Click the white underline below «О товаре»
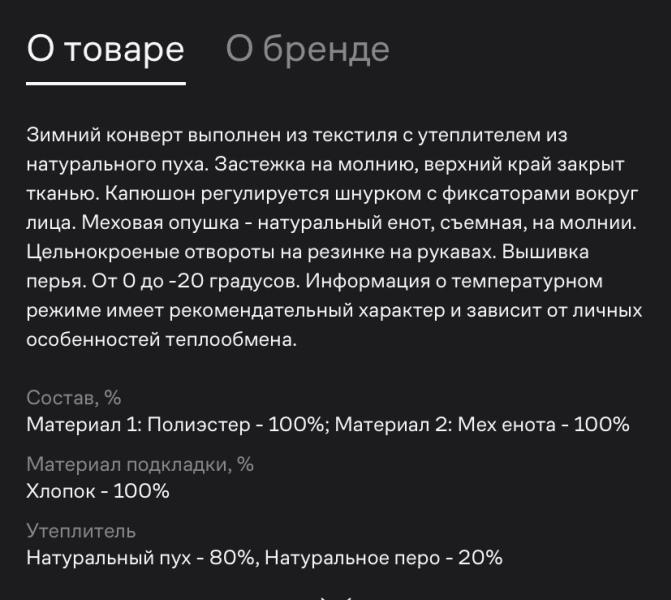The height and width of the screenshot is (600, 671). point(105,83)
